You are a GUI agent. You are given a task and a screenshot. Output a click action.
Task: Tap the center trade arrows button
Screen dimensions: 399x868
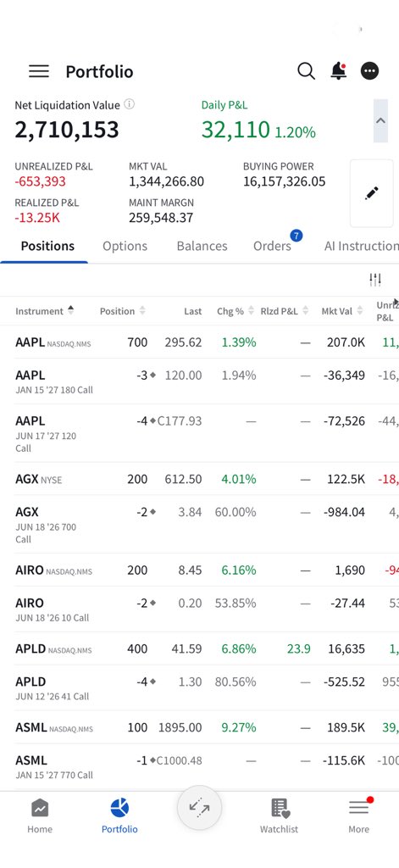[199, 808]
